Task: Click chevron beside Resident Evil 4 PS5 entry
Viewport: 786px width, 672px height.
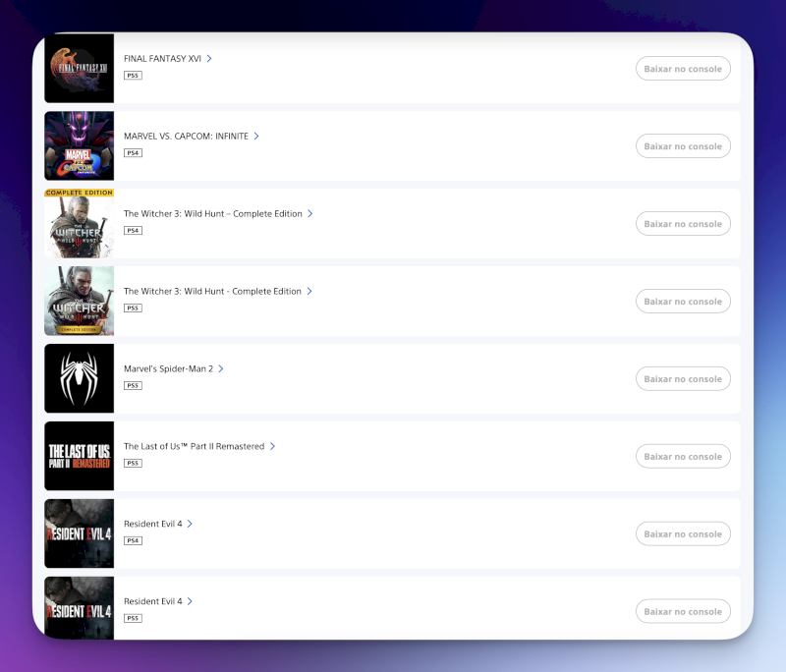Action: pos(190,601)
